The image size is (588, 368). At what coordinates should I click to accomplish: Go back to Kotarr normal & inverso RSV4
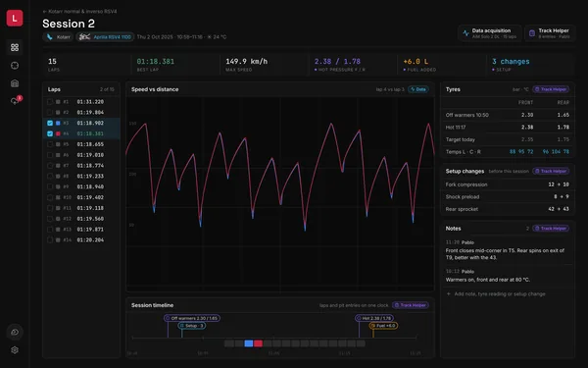coord(79,11)
